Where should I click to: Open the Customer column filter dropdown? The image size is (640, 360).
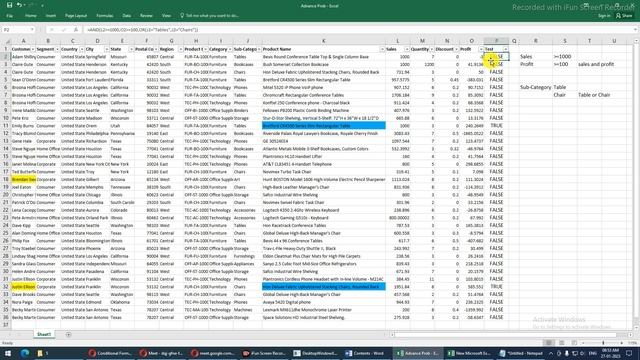point(33,49)
